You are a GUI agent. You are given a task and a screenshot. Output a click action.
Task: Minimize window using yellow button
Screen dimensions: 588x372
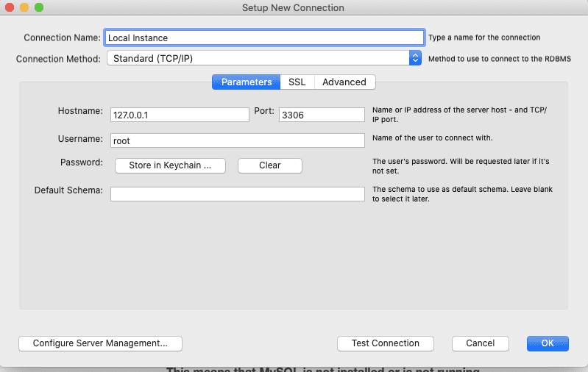click(24, 7)
